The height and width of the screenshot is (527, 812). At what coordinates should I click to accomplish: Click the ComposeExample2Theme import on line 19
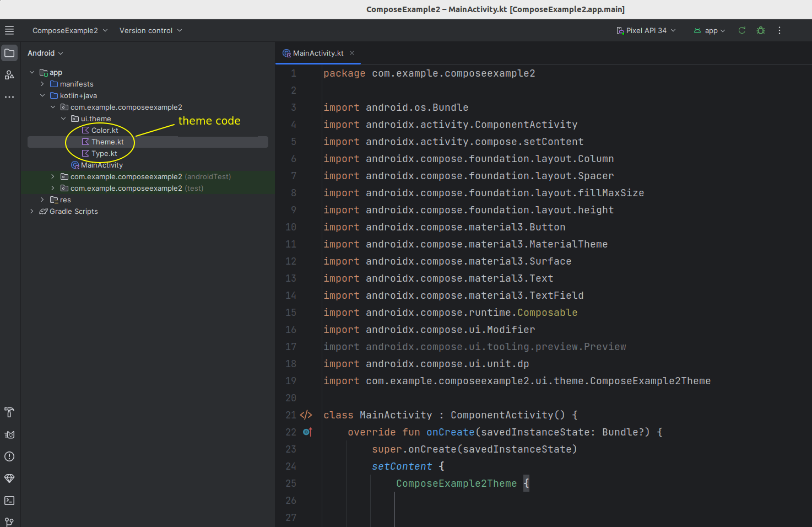pyautogui.click(x=517, y=381)
